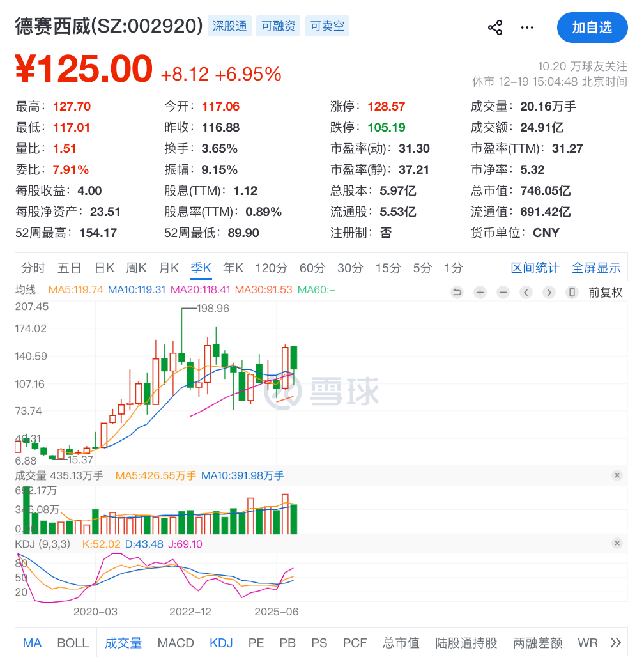Screen dimensions: 644x662
Task: Zoom in chart with plus icon
Action: pos(480,292)
